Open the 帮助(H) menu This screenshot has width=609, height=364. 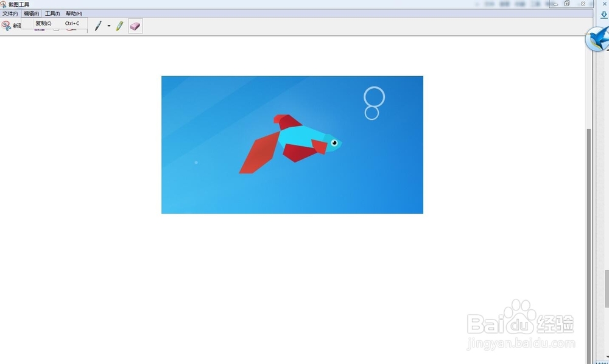[x=74, y=13]
